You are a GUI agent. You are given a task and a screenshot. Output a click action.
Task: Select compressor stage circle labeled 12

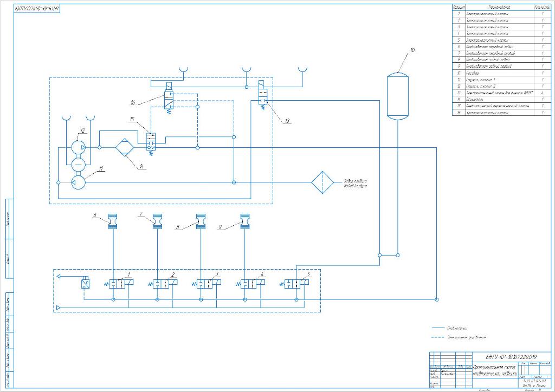78,147
